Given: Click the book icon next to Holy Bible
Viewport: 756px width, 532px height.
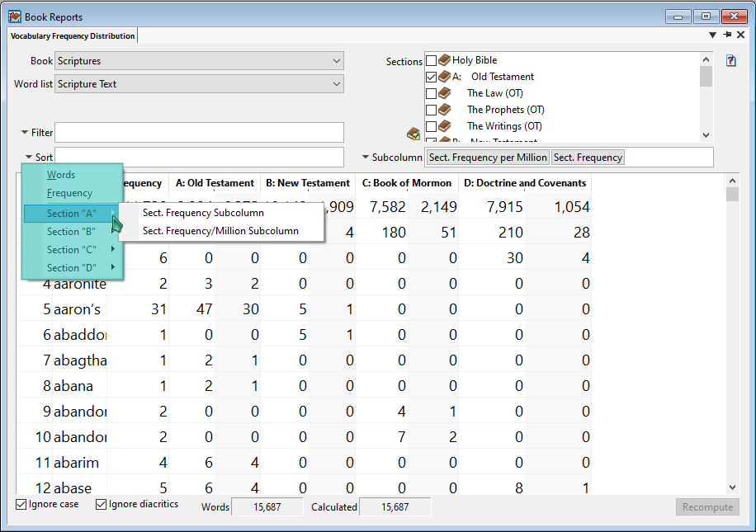Looking at the screenshot, I should click(444, 60).
